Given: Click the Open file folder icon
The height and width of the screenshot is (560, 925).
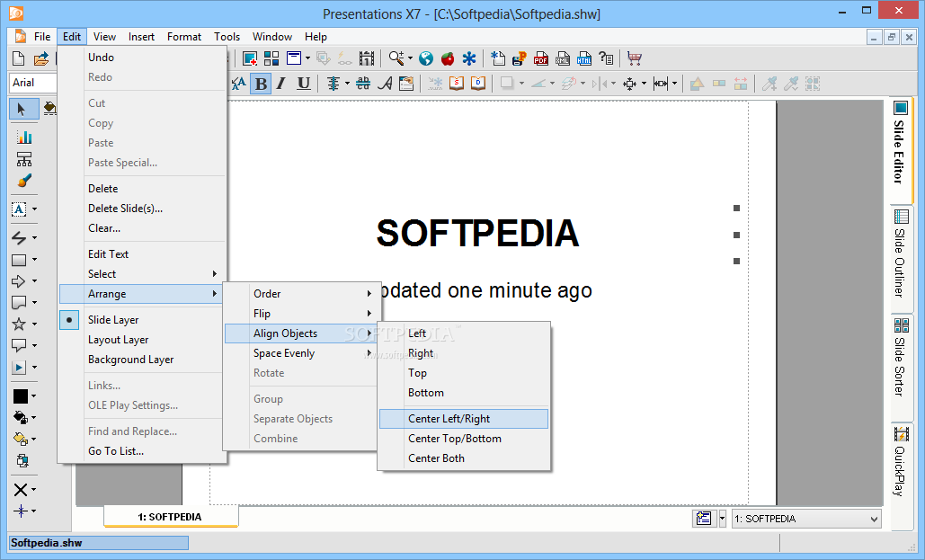Looking at the screenshot, I should (41, 58).
